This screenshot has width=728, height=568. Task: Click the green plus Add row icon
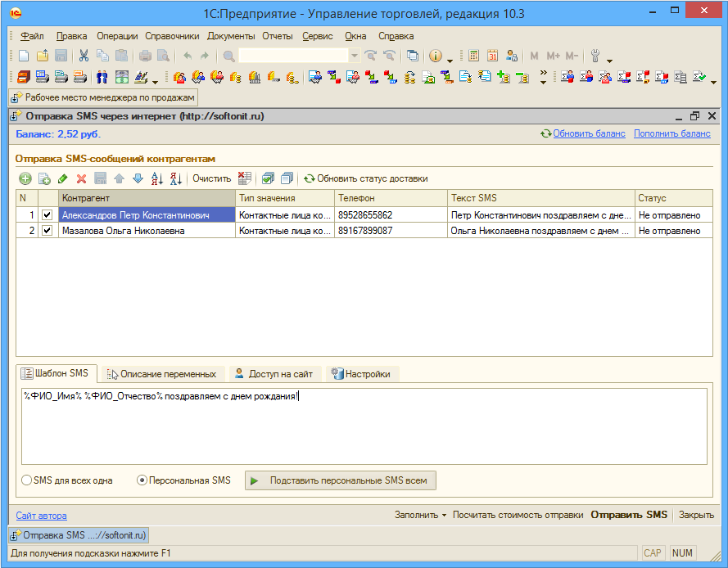coord(25,178)
